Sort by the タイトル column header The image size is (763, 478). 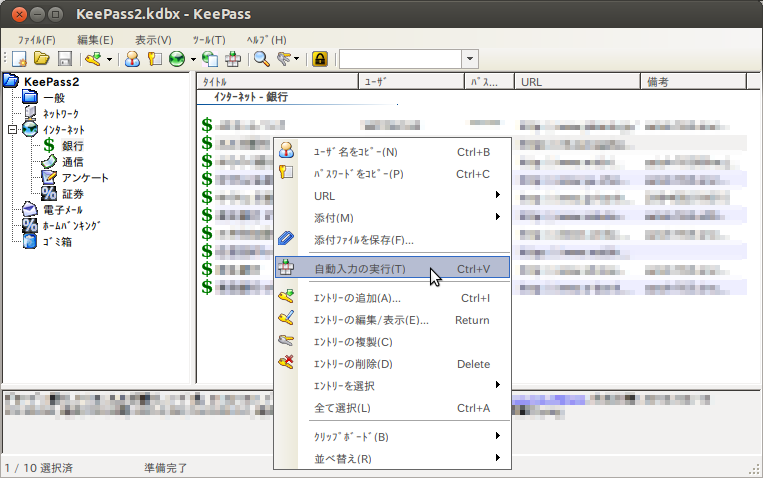point(277,82)
